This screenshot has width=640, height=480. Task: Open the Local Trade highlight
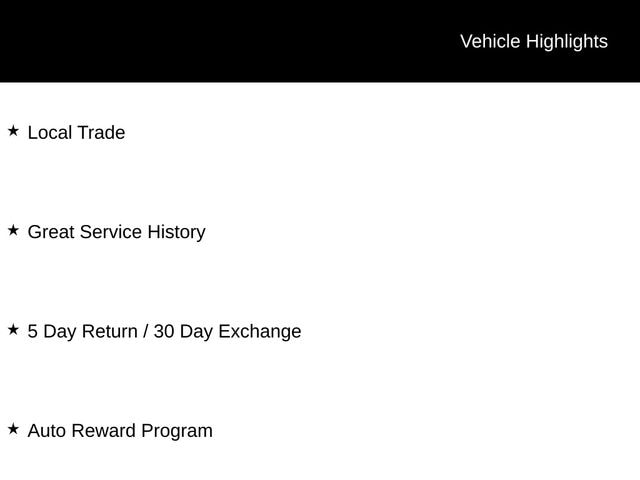coord(76,132)
